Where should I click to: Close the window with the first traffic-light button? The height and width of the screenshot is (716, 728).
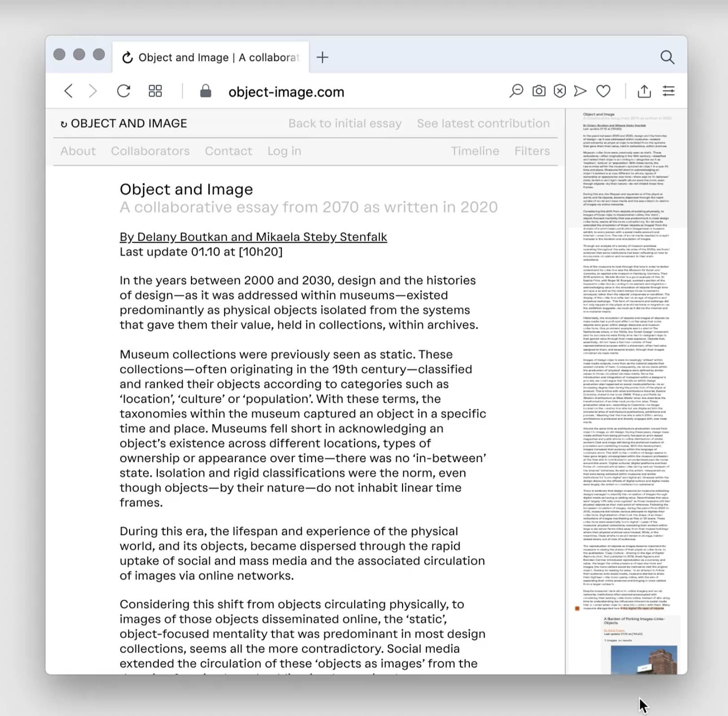click(59, 55)
